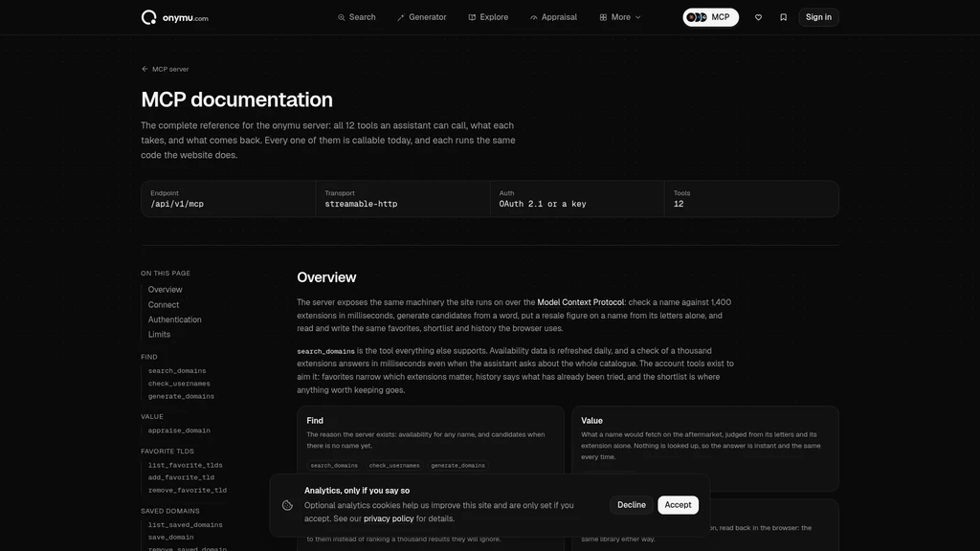Open the Explore nav item
The image size is (980, 551).
pos(488,17)
